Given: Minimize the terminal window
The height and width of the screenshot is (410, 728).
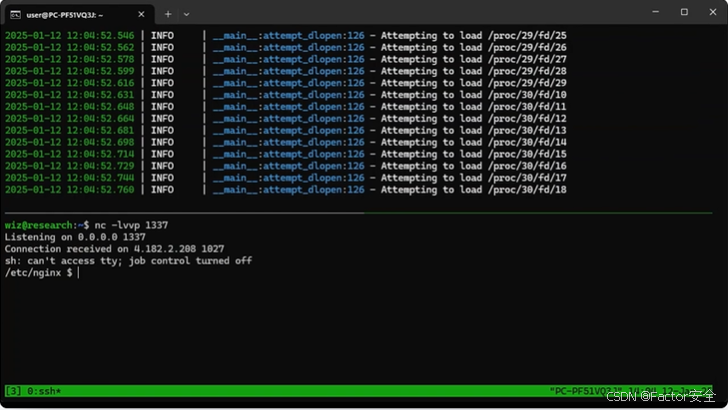Looking at the screenshot, I should (x=656, y=12).
